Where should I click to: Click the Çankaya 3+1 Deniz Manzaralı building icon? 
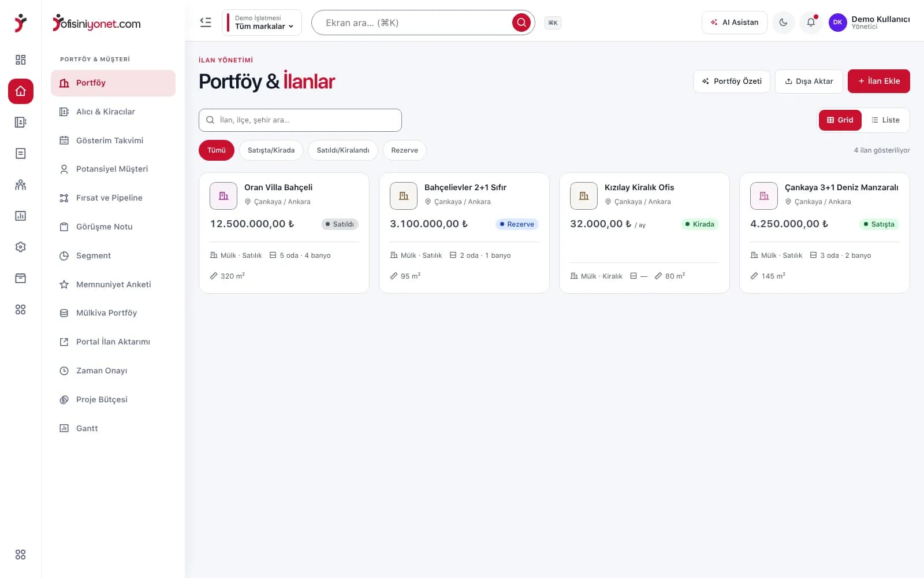764,196
